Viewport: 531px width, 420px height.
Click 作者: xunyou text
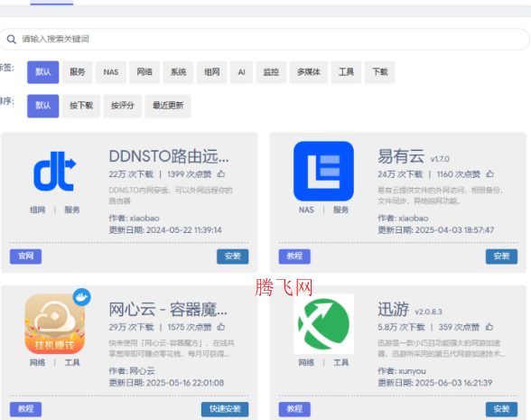402,371
